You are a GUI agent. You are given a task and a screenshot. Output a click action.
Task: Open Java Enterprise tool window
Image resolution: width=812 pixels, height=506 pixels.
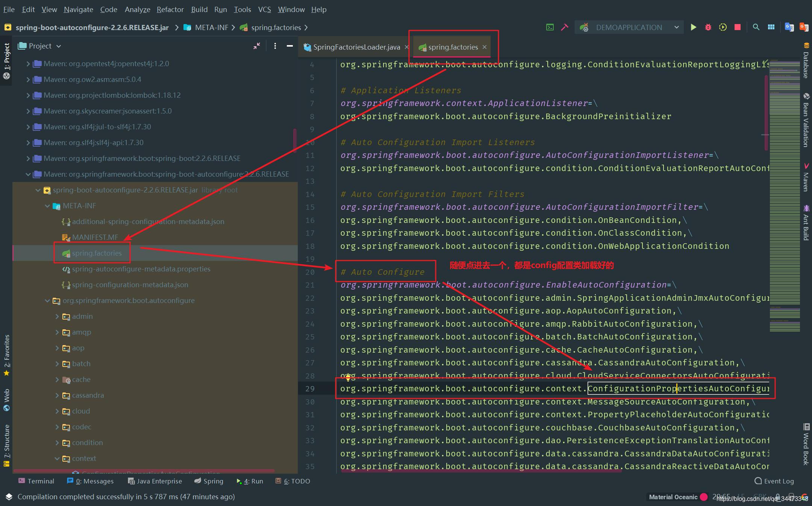pos(155,481)
